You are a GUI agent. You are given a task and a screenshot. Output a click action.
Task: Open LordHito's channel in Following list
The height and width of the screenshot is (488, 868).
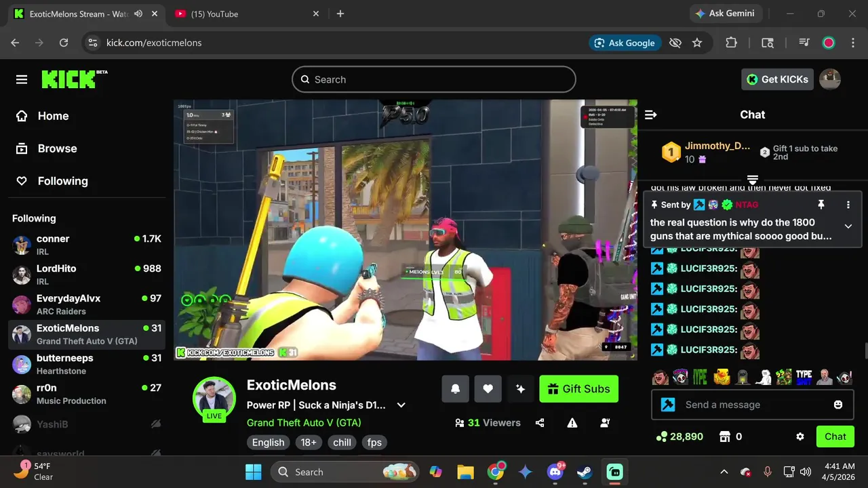[x=87, y=275]
